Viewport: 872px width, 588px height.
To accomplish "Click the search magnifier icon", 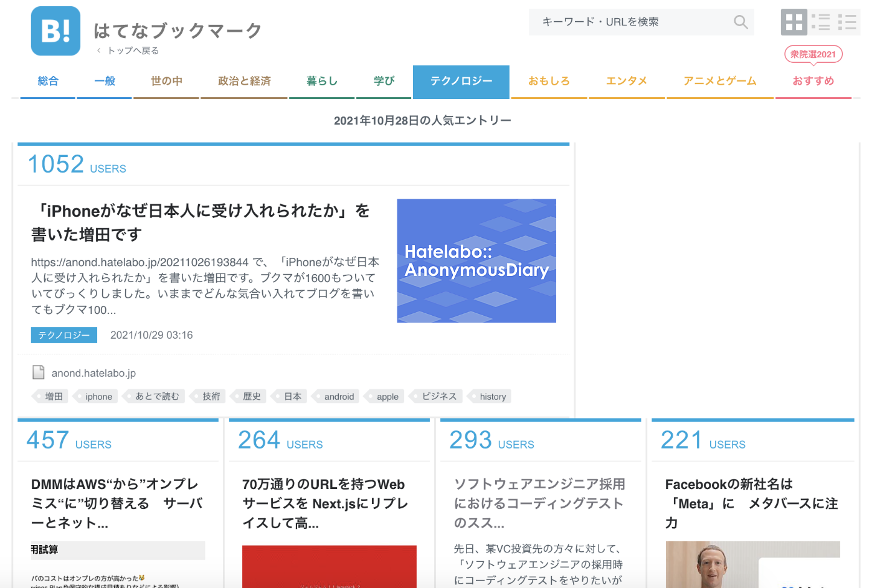I will (741, 22).
